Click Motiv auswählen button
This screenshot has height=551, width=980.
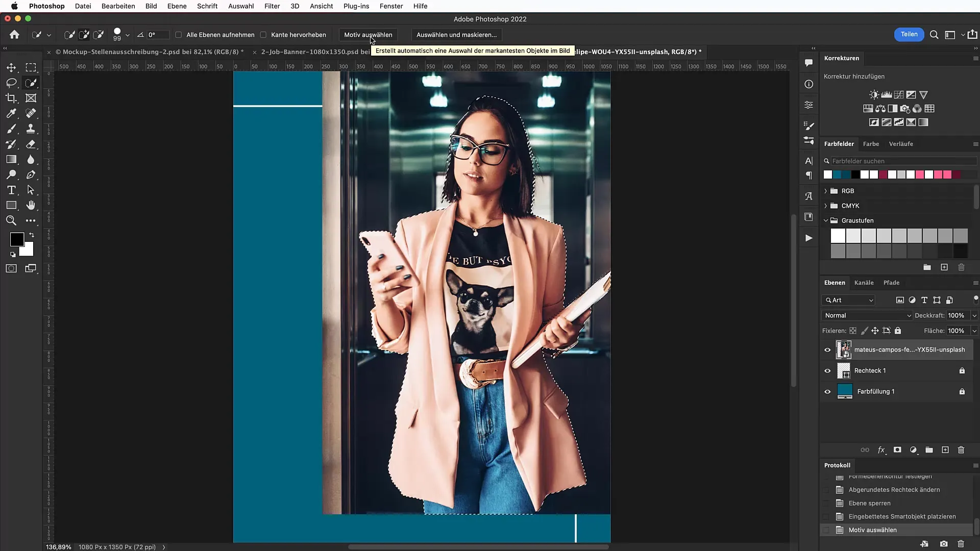(x=368, y=34)
